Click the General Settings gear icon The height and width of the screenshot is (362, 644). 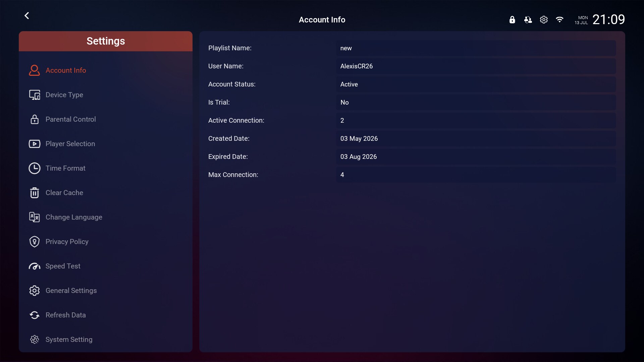point(34,291)
